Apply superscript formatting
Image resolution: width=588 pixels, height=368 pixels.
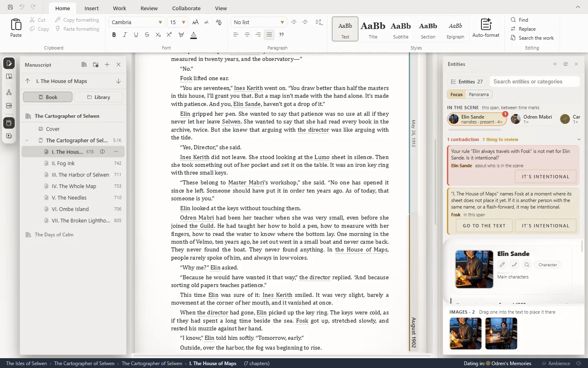(169, 35)
